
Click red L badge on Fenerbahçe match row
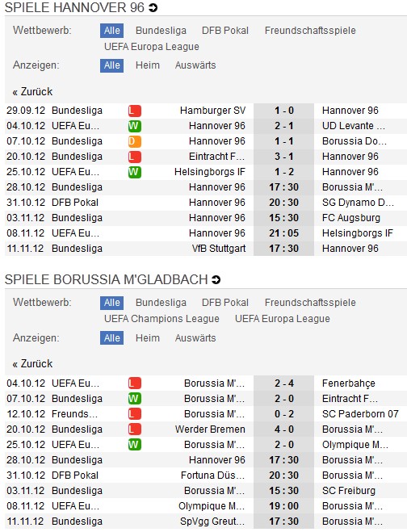click(135, 383)
